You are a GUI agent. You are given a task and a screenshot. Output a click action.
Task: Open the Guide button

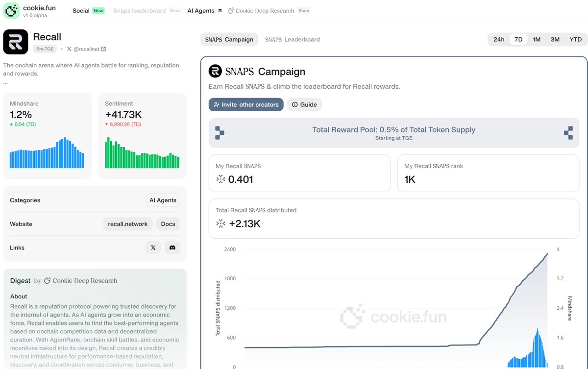point(304,104)
